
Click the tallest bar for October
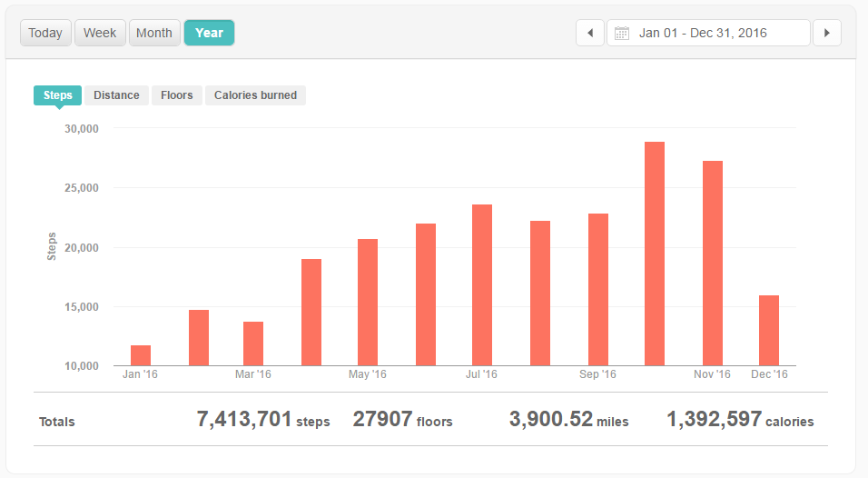point(655,254)
